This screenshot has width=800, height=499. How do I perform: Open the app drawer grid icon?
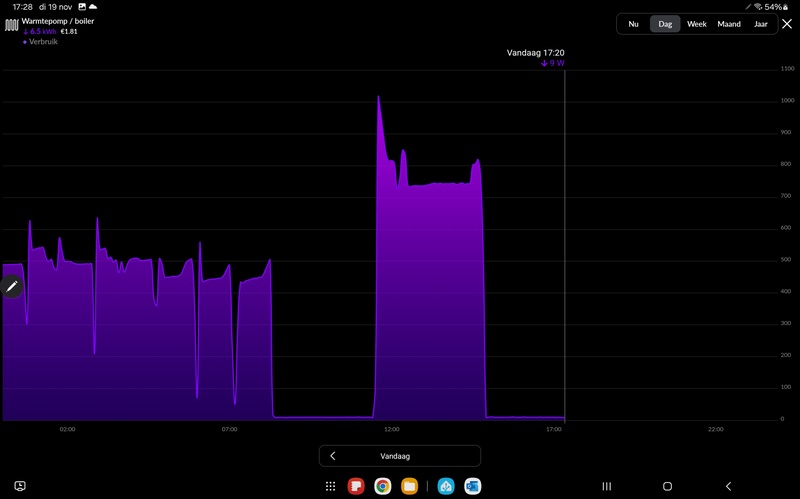pyautogui.click(x=331, y=486)
